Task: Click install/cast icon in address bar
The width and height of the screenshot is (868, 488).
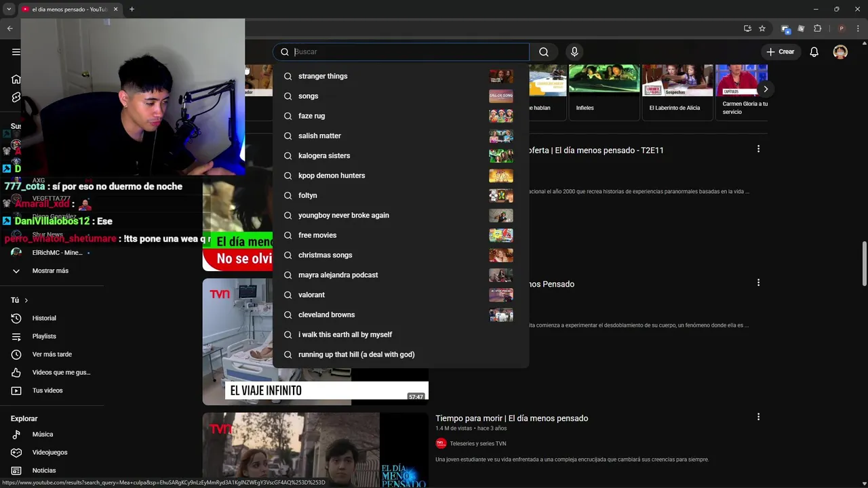Action: pos(747,28)
